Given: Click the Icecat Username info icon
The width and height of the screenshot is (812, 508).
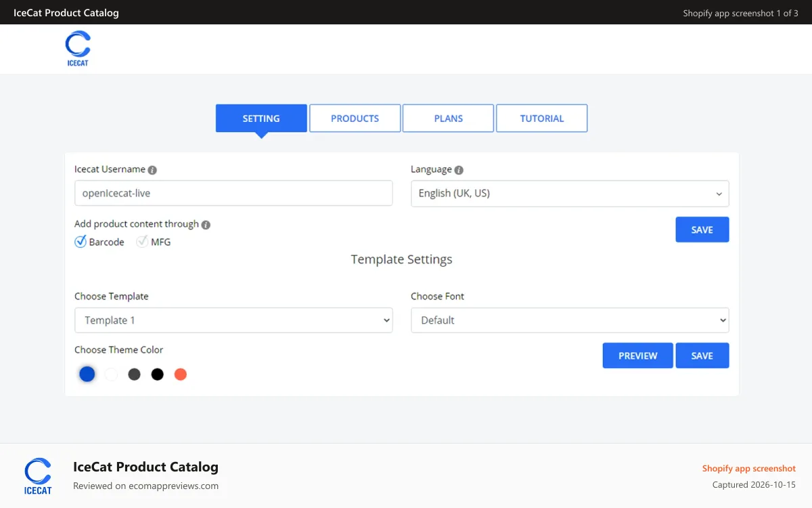Looking at the screenshot, I should pyautogui.click(x=152, y=170).
